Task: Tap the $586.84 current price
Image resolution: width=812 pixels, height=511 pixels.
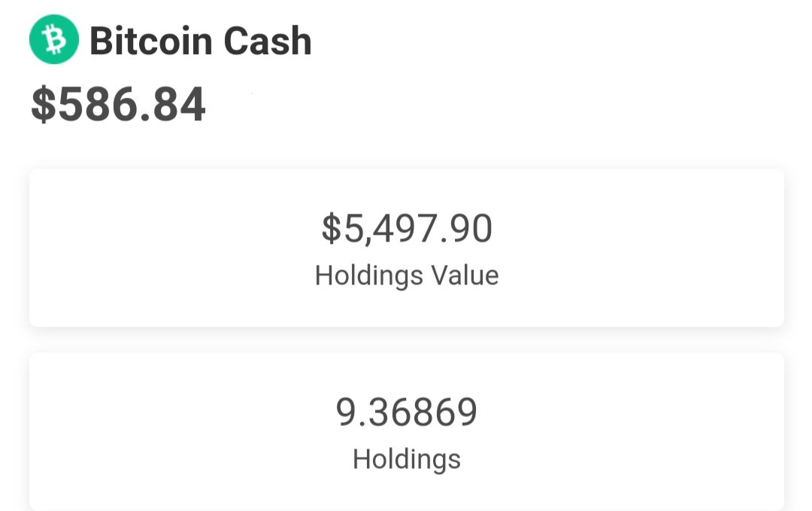Action: [119, 105]
